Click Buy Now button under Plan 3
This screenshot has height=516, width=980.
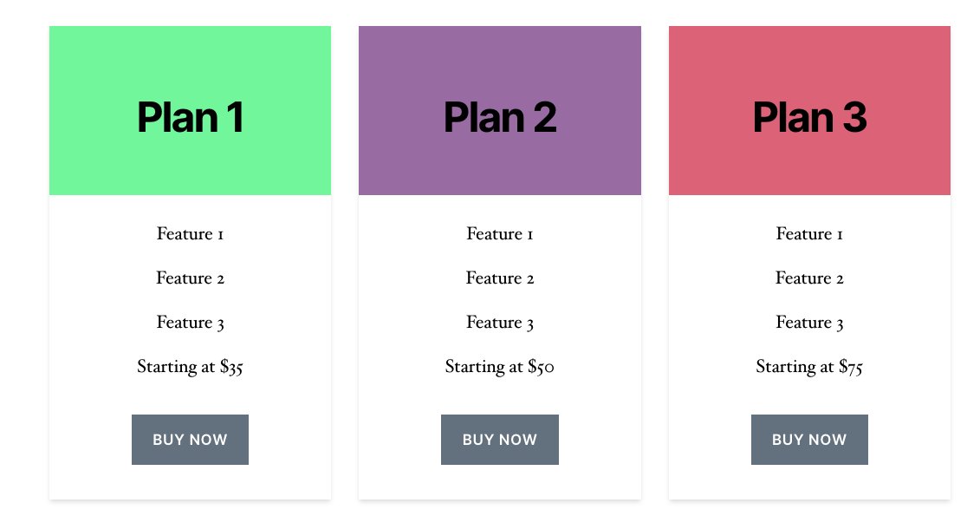809,439
